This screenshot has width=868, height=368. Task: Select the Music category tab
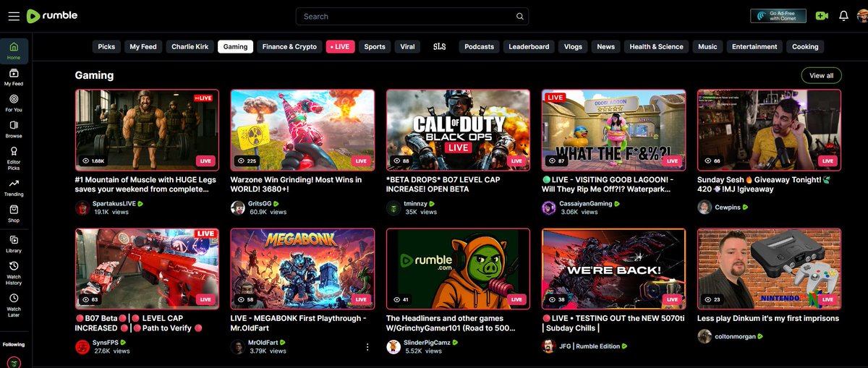(x=707, y=46)
